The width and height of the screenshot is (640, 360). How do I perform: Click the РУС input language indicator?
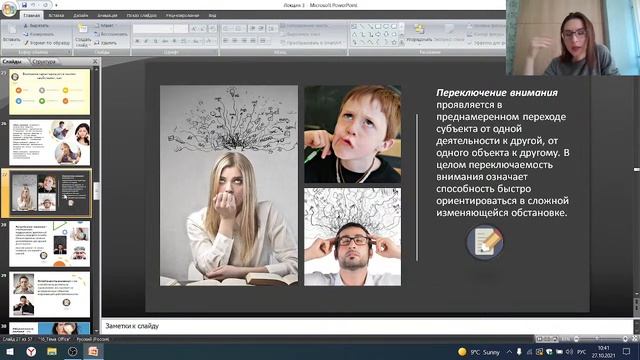(582, 352)
